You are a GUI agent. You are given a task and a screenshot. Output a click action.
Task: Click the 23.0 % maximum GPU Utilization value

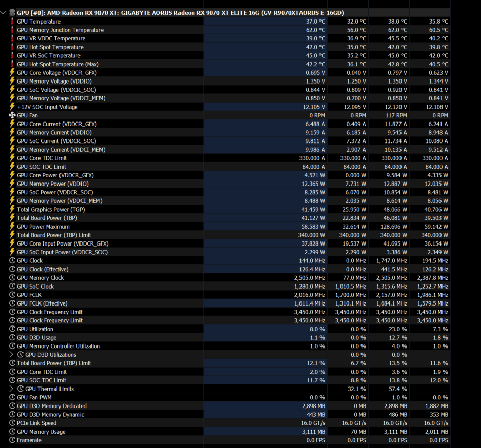398,329
